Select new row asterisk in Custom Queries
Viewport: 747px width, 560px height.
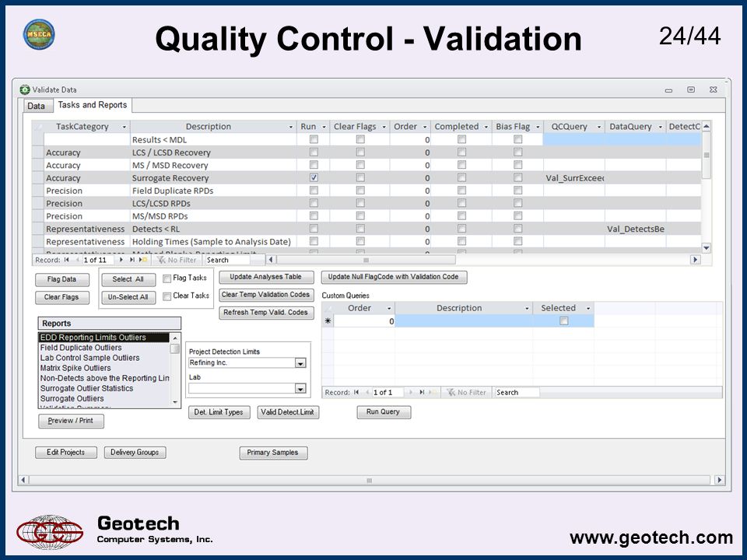328,321
